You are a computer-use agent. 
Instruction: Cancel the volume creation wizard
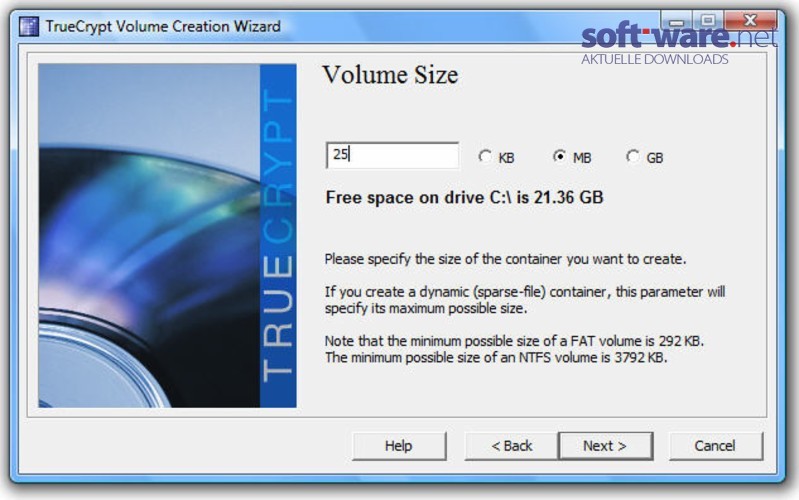tap(715, 446)
